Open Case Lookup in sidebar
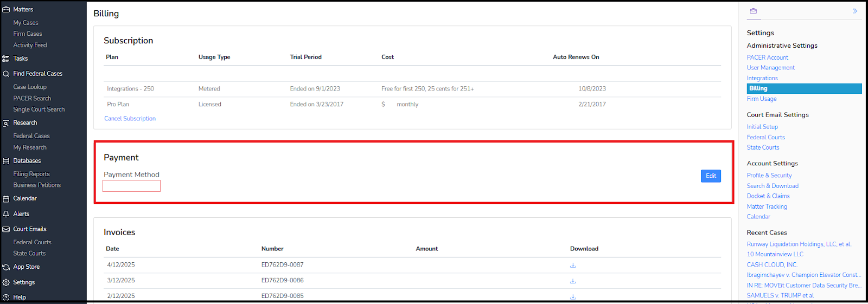868x304 pixels. tap(30, 87)
